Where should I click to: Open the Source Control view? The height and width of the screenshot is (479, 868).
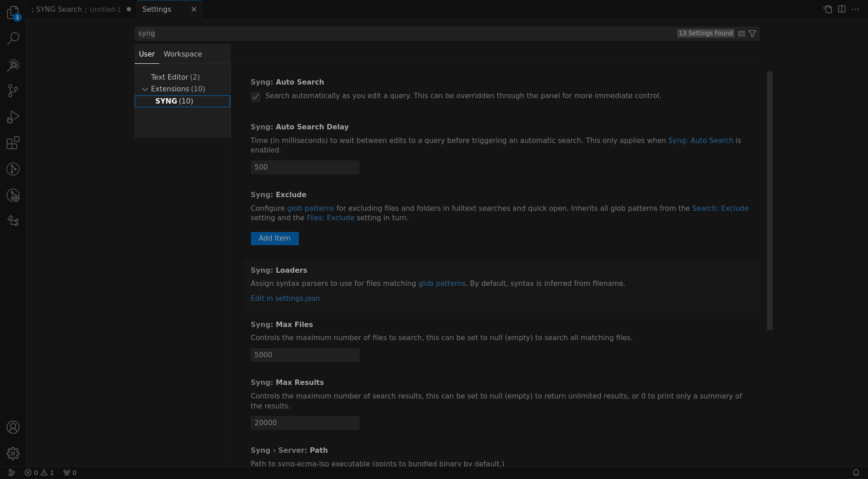point(13,91)
